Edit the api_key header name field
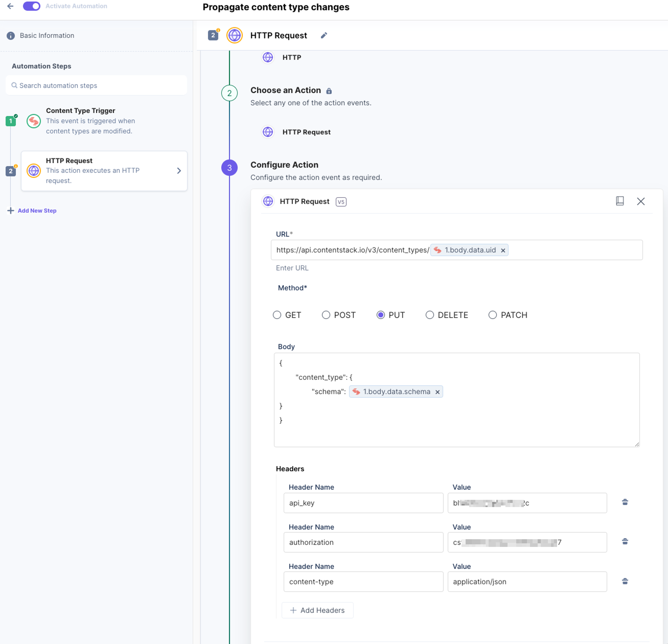The image size is (668, 644). (363, 503)
